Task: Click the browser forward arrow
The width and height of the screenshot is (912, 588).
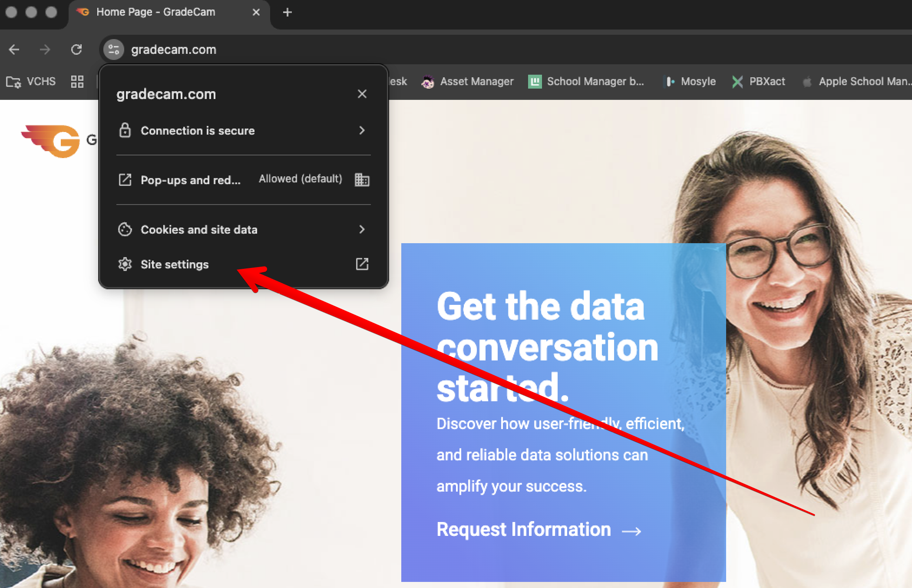Action: (45, 50)
